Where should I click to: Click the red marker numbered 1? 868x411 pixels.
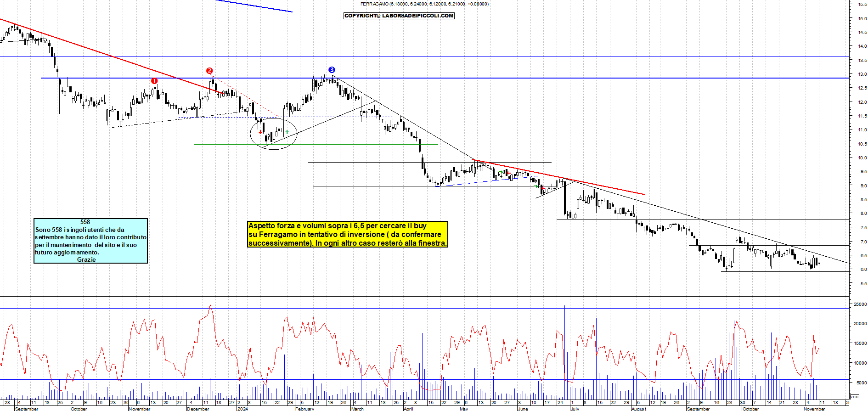tap(154, 81)
